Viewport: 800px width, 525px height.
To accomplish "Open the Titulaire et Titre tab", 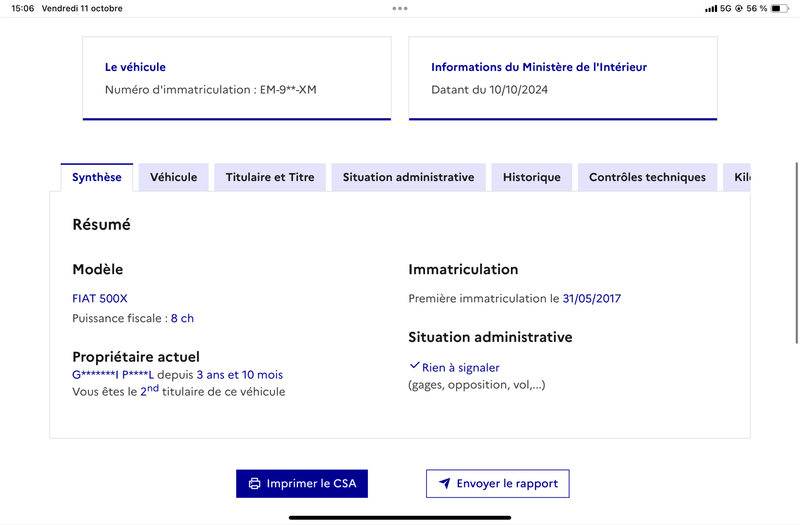I will click(270, 178).
